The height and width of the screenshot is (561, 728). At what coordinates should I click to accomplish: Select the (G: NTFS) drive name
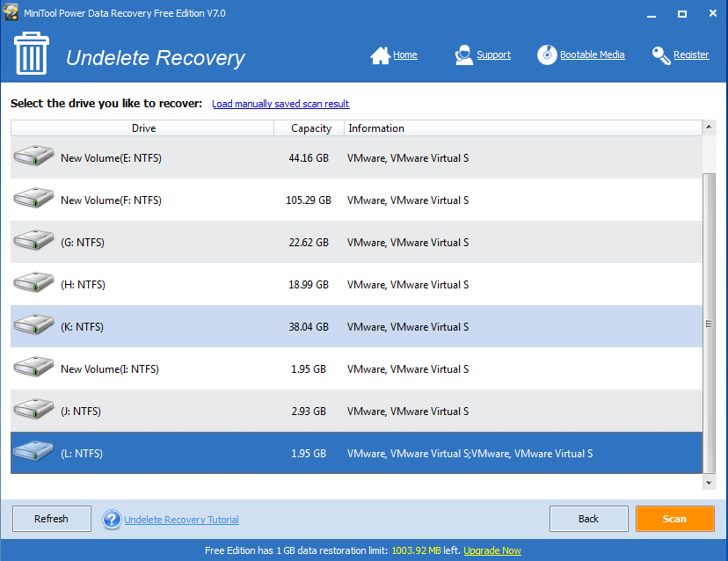(83, 243)
